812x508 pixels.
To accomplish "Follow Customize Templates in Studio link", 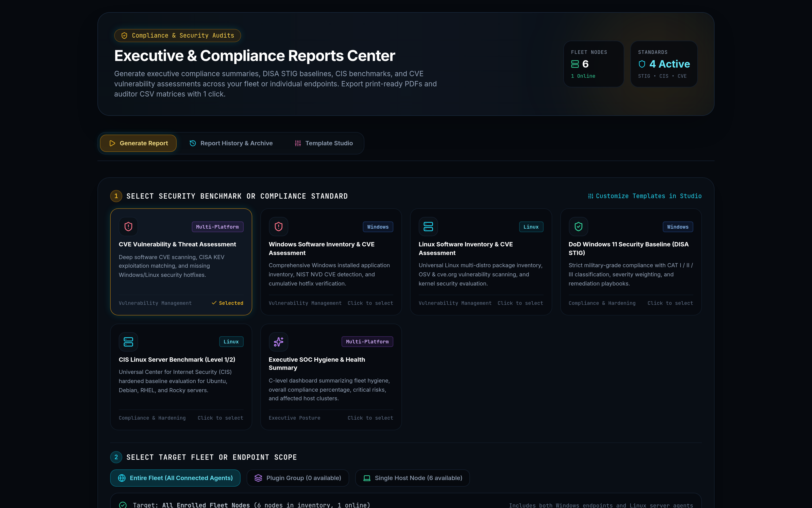I will 645,196.
